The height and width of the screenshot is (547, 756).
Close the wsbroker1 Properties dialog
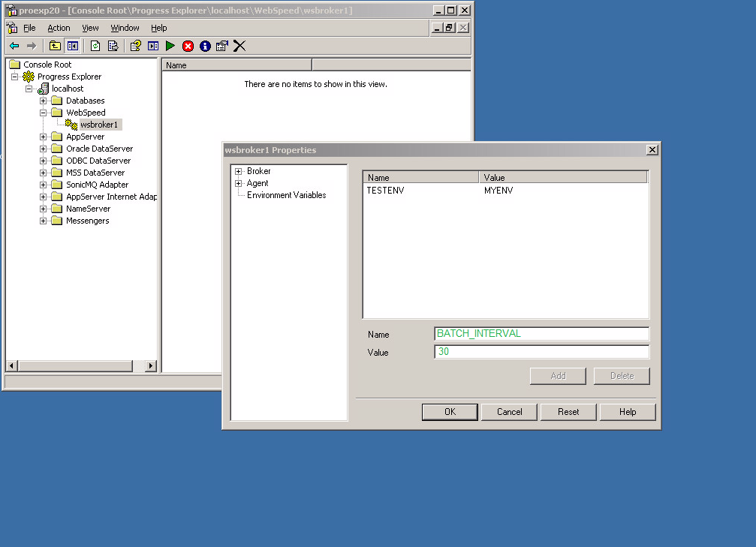(x=652, y=150)
